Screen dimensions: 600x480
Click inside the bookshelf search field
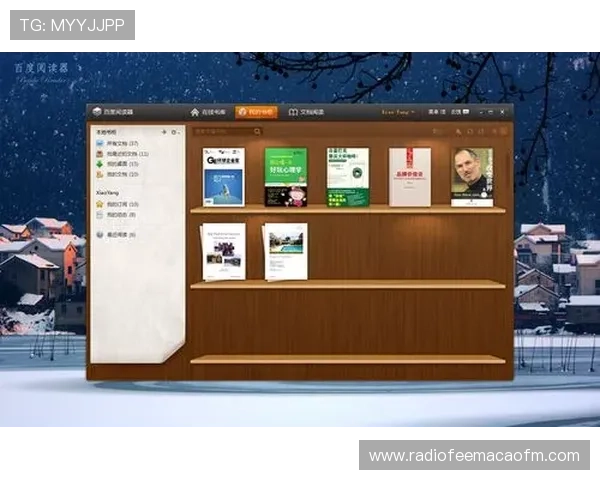222,131
